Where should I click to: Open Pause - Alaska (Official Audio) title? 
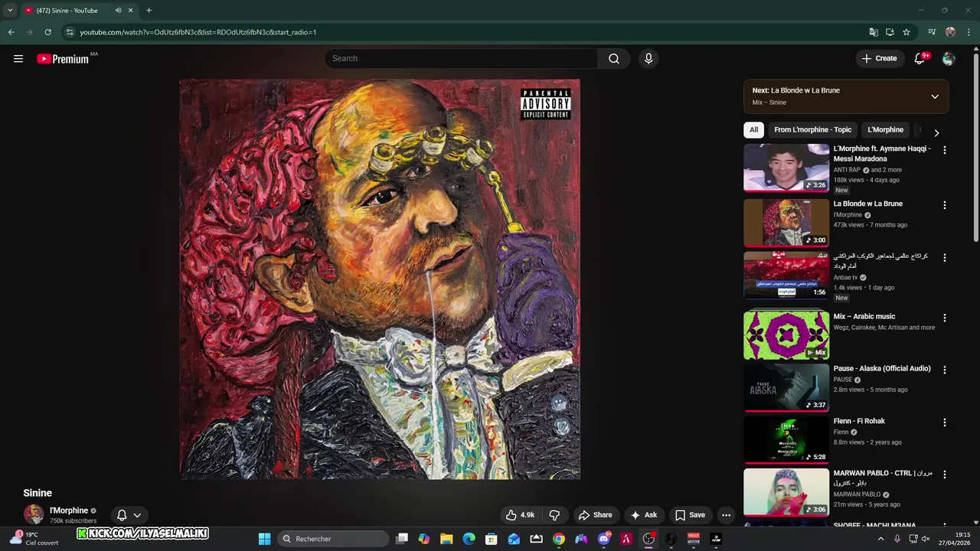pyautogui.click(x=882, y=368)
